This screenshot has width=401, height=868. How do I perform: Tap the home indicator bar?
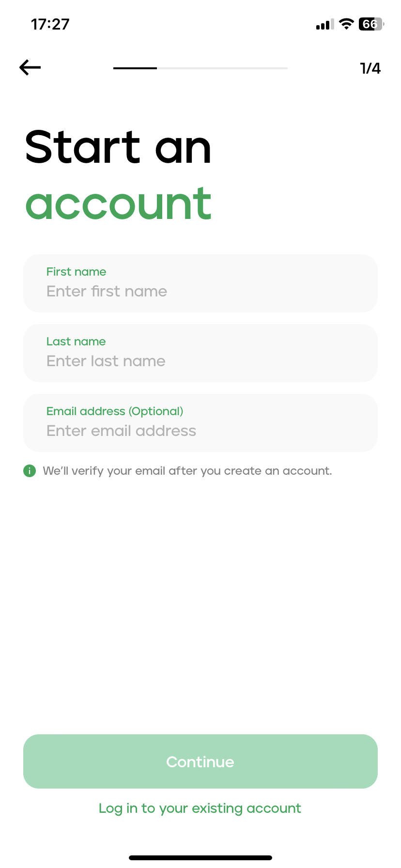200,858
